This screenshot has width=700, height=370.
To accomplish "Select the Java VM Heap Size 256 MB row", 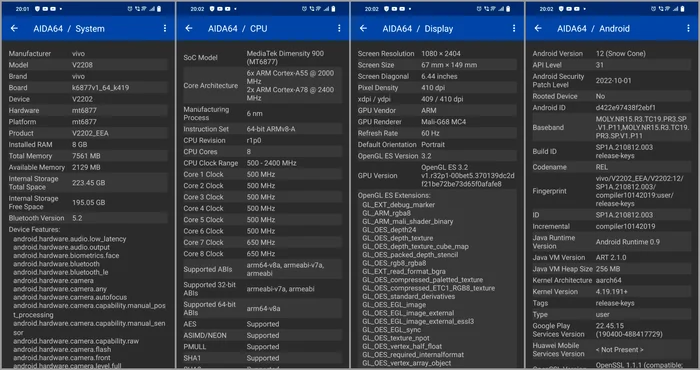I will 611,269.
